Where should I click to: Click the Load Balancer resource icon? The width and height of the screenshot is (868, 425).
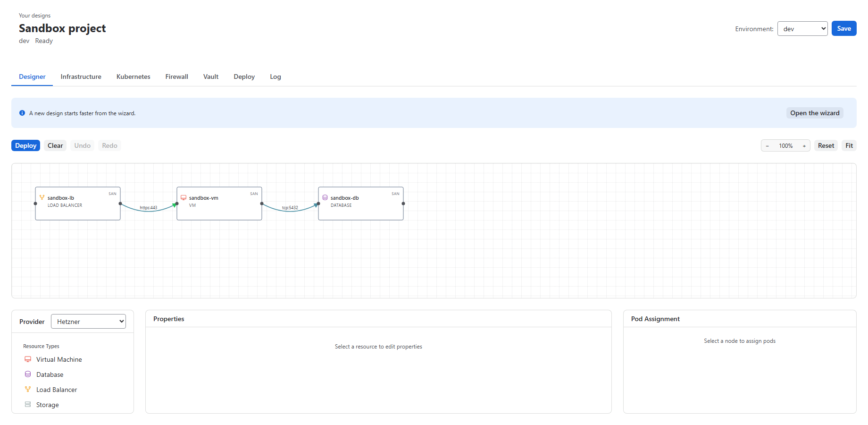pyautogui.click(x=28, y=390)
